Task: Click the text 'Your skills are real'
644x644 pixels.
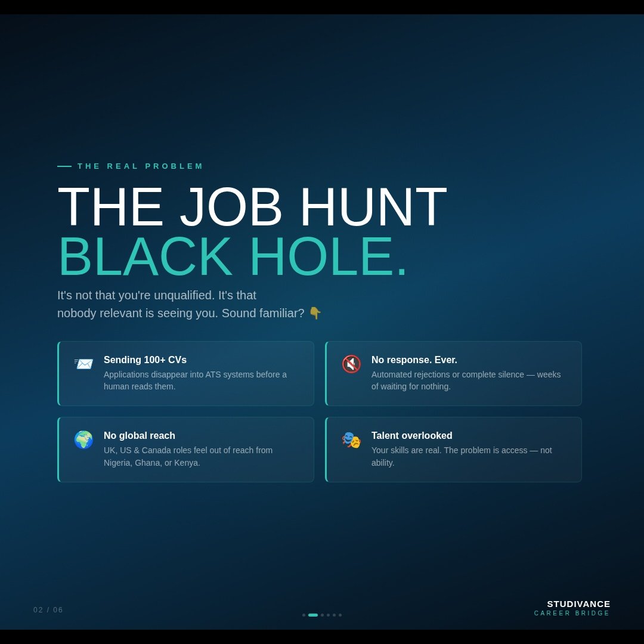Action: (406, 450)
